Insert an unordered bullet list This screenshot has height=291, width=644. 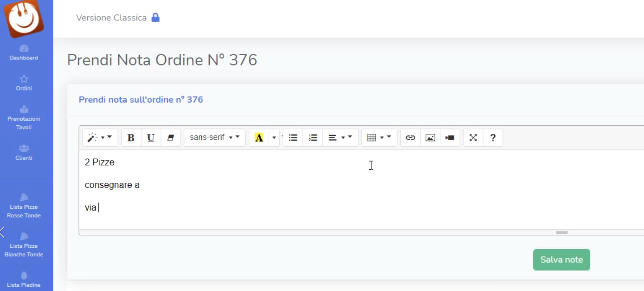tap(293, 138)
